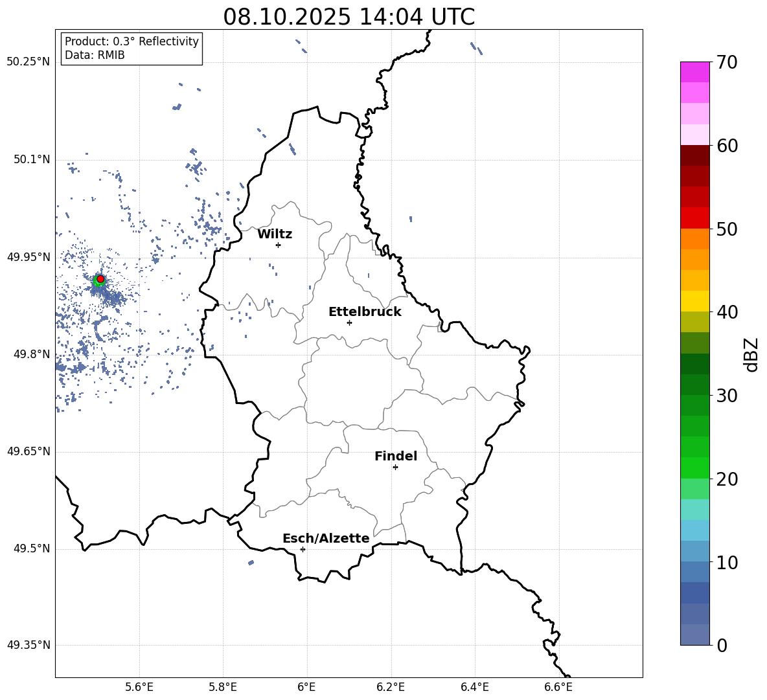The width and height of the screenshot is (767, 700).
Task: Click the colorbar tick label 10
Action: click(x=727, y=563)
